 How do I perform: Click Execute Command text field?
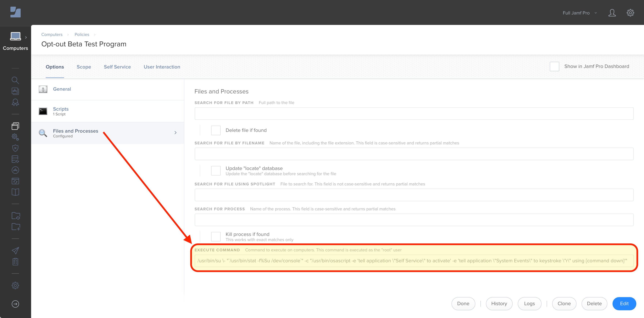click(414, 261)
